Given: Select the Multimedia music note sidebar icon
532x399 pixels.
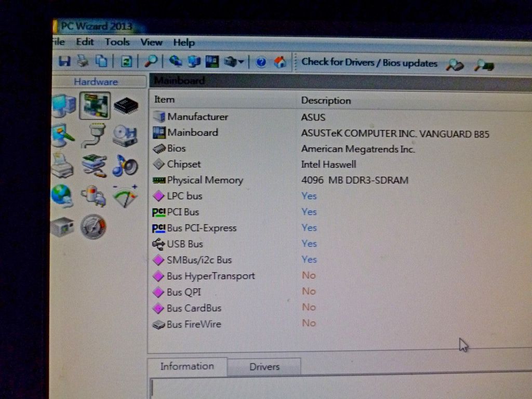Looking at the screenshot, I should [125, 166].
